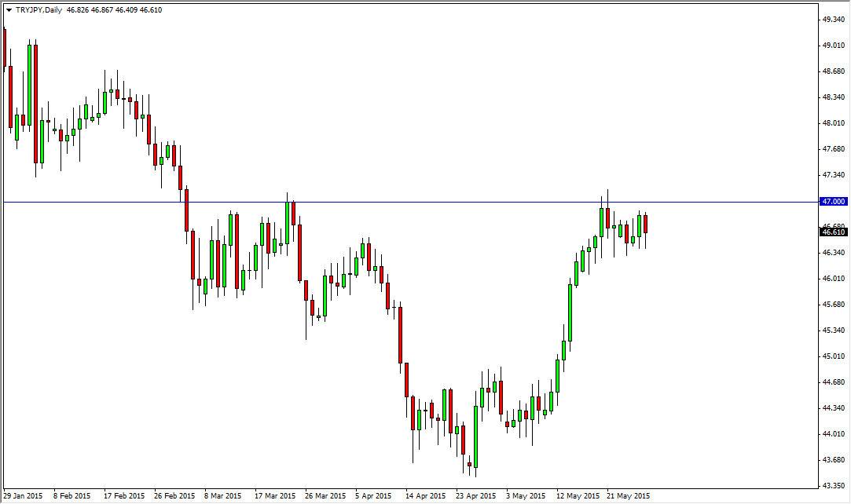Click the 49.010 price axis label
The image size is (851, 504).
tap(834, 46)
